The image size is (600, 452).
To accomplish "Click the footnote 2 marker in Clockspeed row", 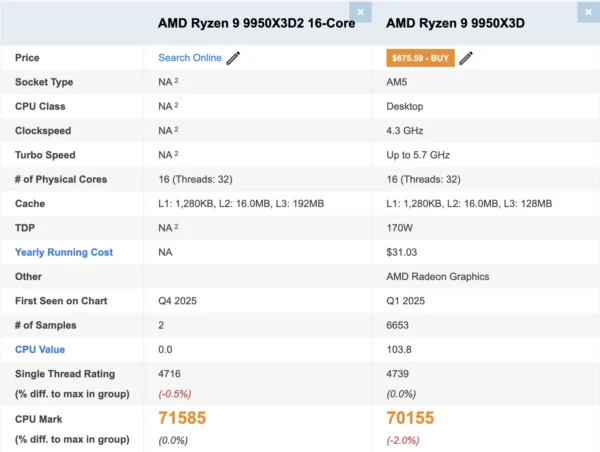I will (177, 129).
